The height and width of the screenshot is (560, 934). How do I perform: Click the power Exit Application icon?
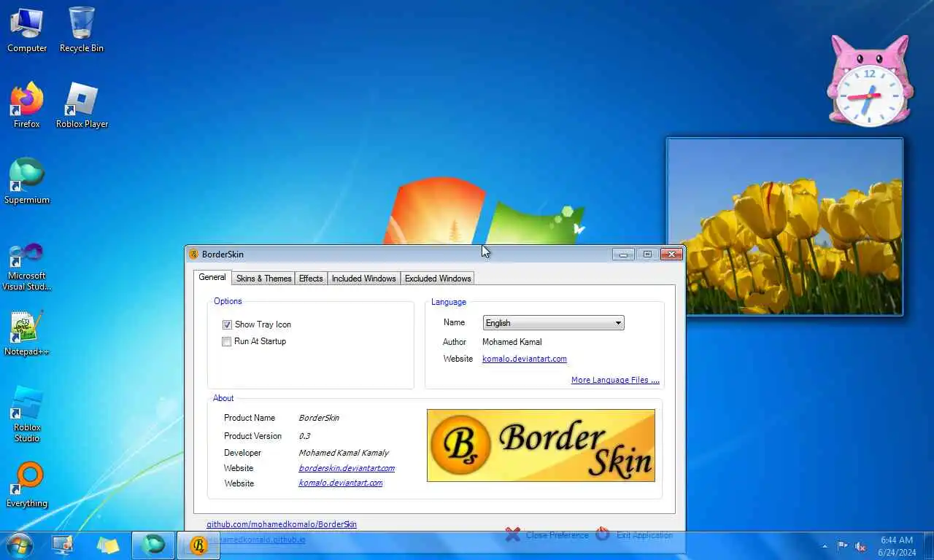(603, 534)
